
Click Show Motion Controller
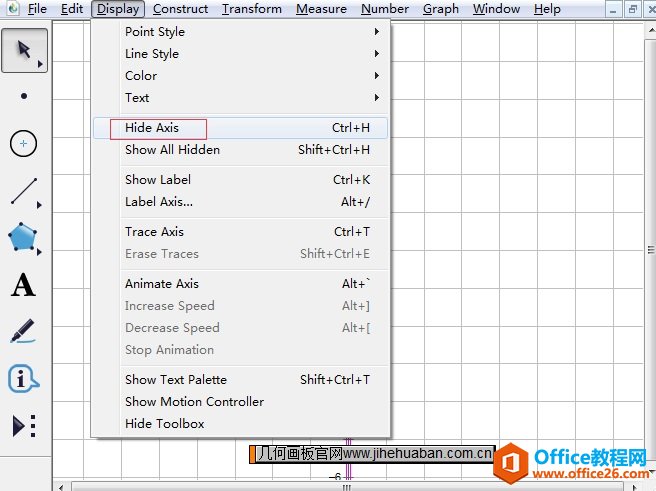(x=194, y=402)
